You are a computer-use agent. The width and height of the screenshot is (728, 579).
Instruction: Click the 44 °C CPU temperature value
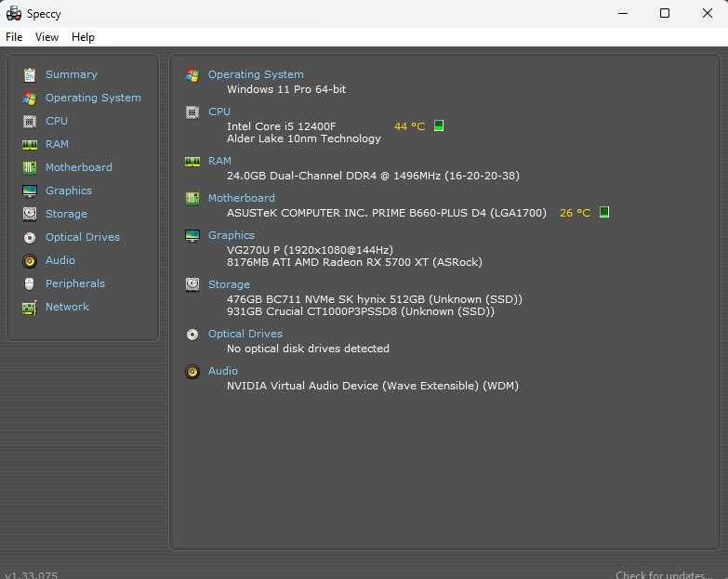(409, 126)
